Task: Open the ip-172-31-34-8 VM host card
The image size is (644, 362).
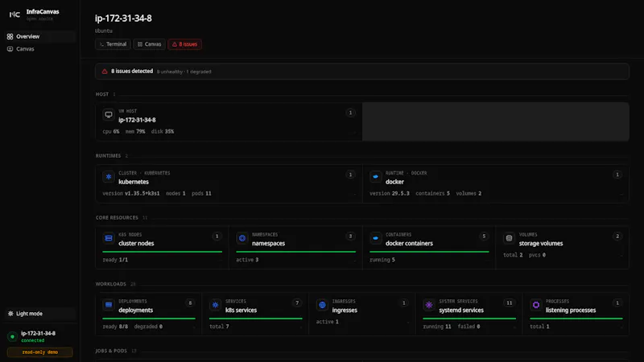Action: click(229, 121)
